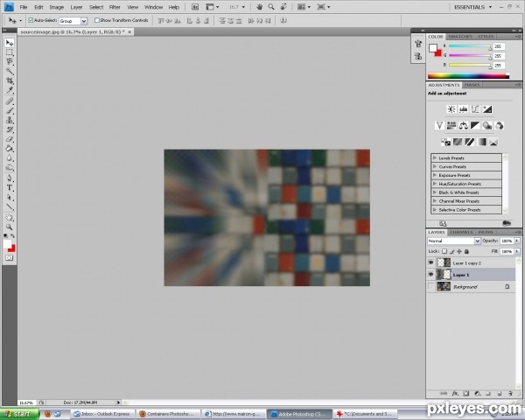Select the Paint Bucket tool
This screenshot has width=525, height=420.
pyautogui.click(x=10, y=149)
